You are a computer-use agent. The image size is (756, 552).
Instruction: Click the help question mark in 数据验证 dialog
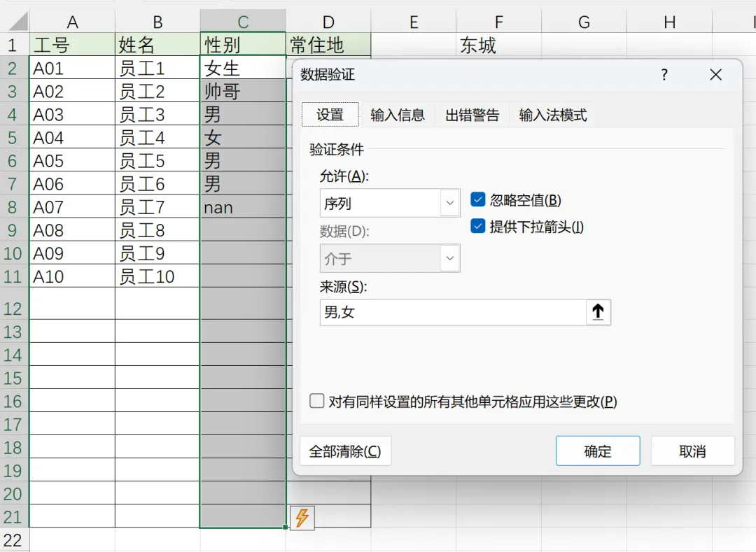pyautogui.click(x=664, y=75)
